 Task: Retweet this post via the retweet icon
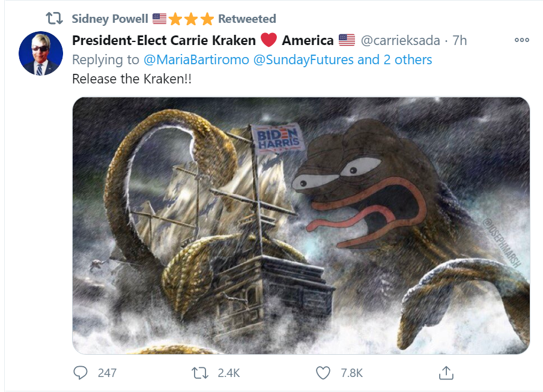(x=200, y=373)
